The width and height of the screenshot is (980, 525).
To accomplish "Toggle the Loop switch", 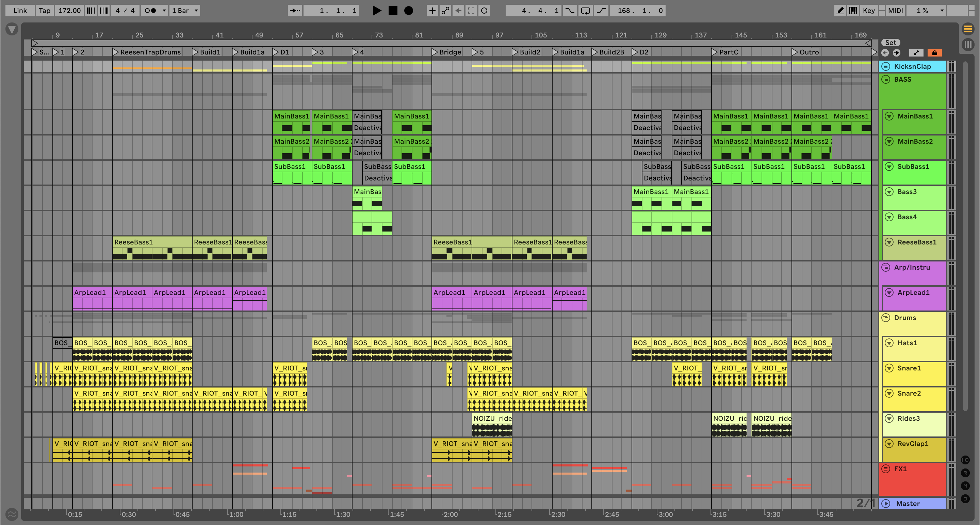I will [586, 11].
